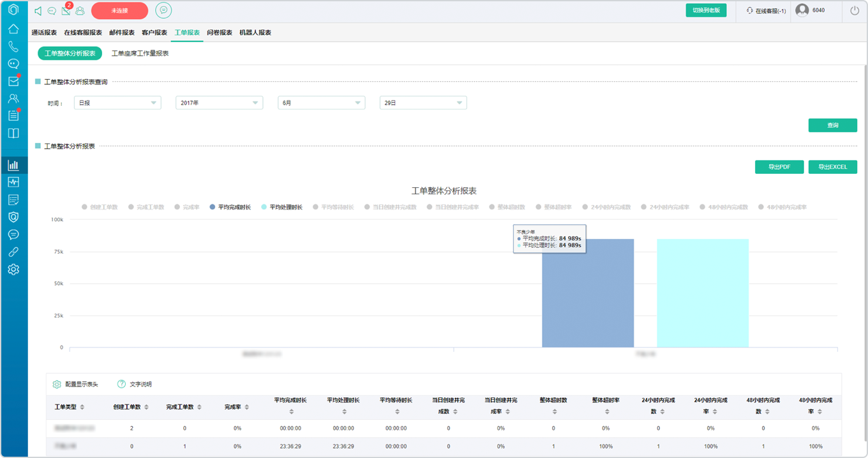The width and height of the screenshot is (868, 458).
Task: Switch to 通话报表 tab
Action: [x=44, y=33]
